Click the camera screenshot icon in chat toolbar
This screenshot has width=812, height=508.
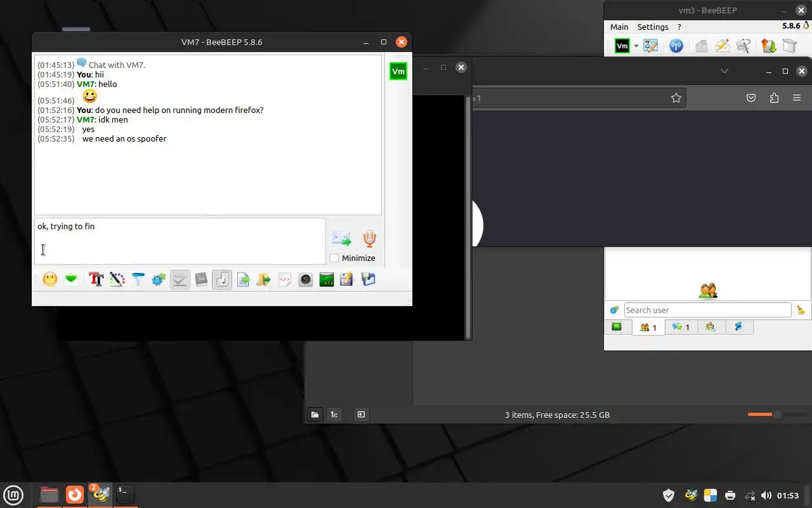306,279
